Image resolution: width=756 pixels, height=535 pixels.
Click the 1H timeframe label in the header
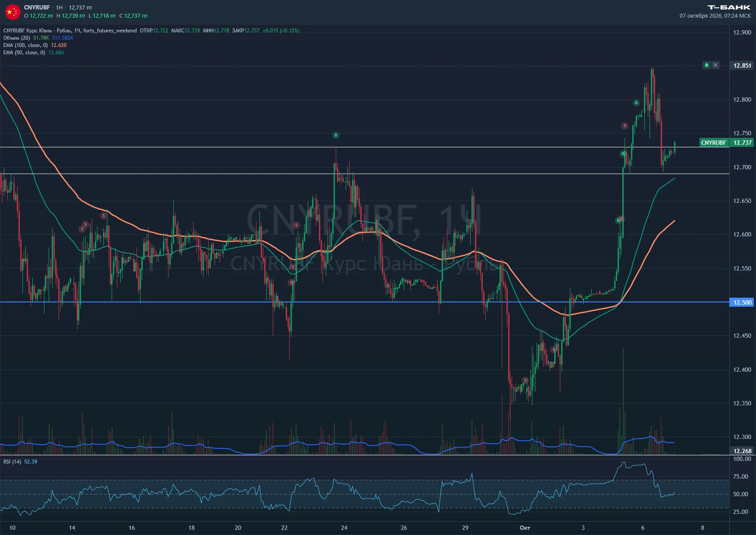(59, 7)
